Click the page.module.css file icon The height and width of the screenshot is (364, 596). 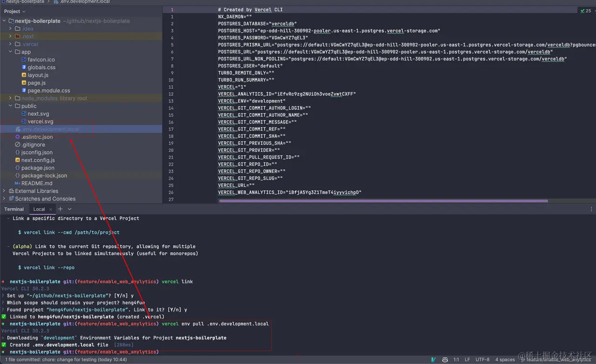point(24,90)
